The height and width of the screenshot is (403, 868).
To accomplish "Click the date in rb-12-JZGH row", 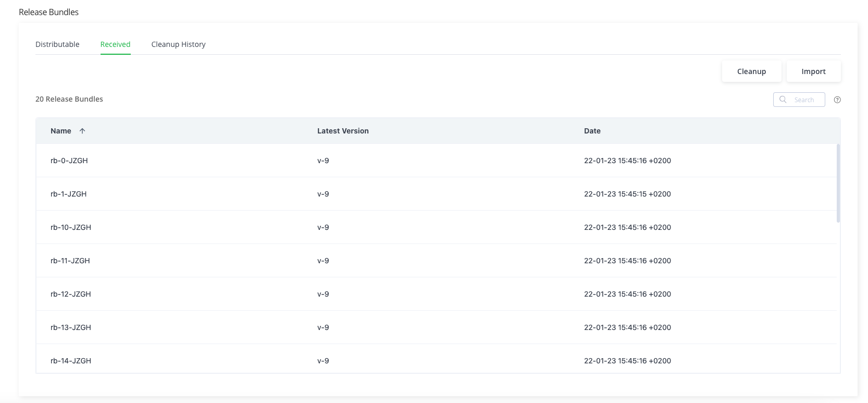I will click(627, 294).
